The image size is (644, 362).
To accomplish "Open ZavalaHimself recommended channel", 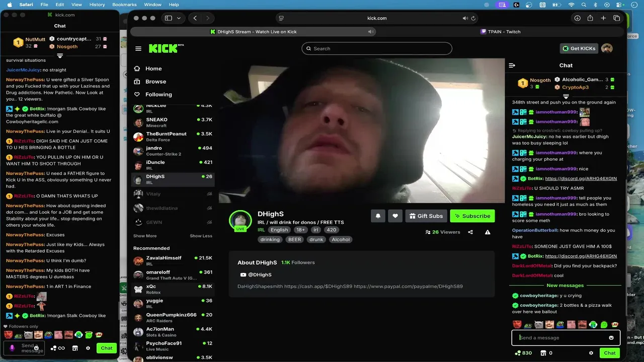I will (173, 260).
